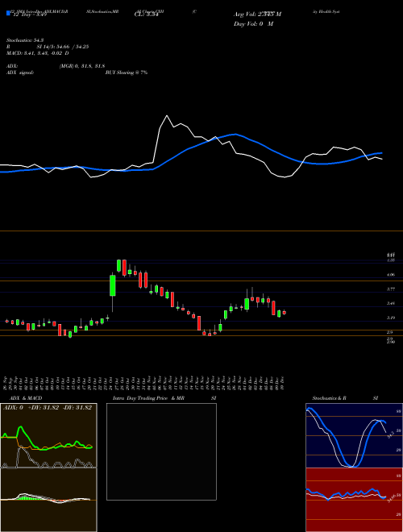
Task: Click the 'Stochastics & R' panel title
Action: pos(329,398)
